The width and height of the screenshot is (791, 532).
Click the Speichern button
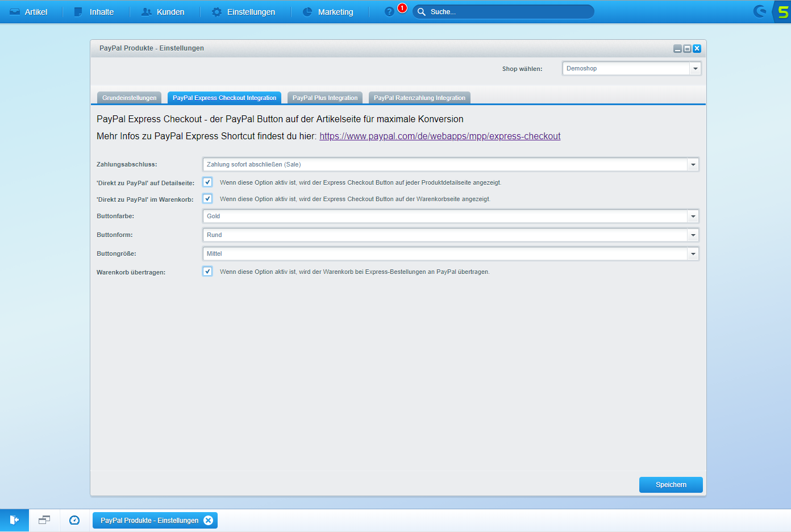(671, 485)
